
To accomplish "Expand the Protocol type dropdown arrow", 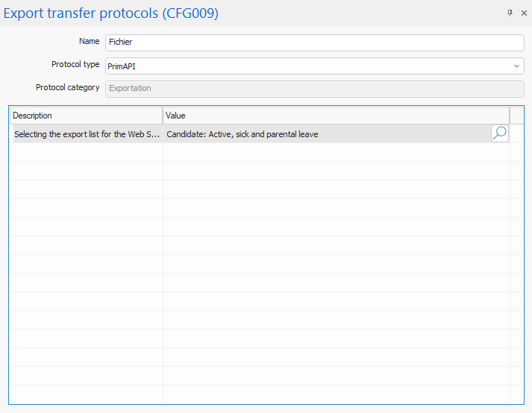I will [x=517, y=66].
